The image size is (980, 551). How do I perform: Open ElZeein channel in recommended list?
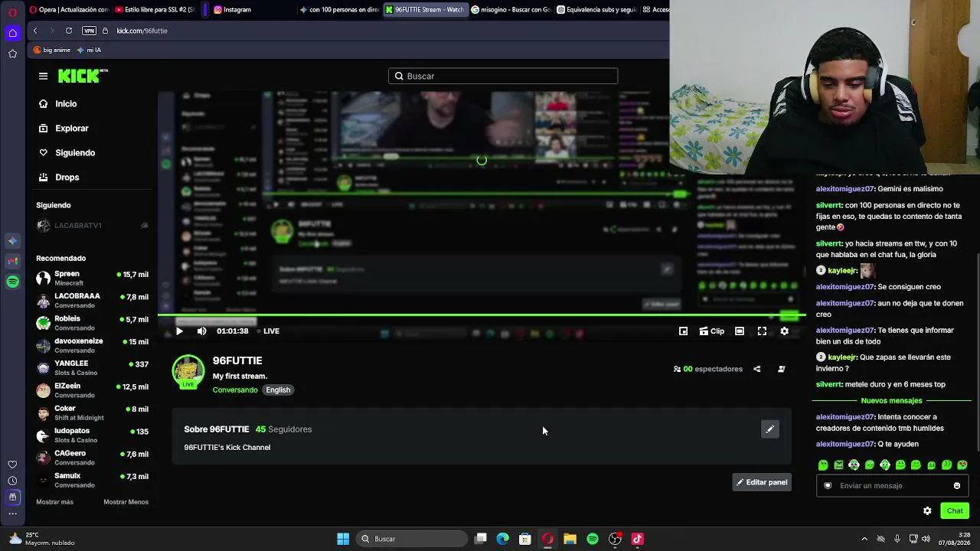point(93,390)
